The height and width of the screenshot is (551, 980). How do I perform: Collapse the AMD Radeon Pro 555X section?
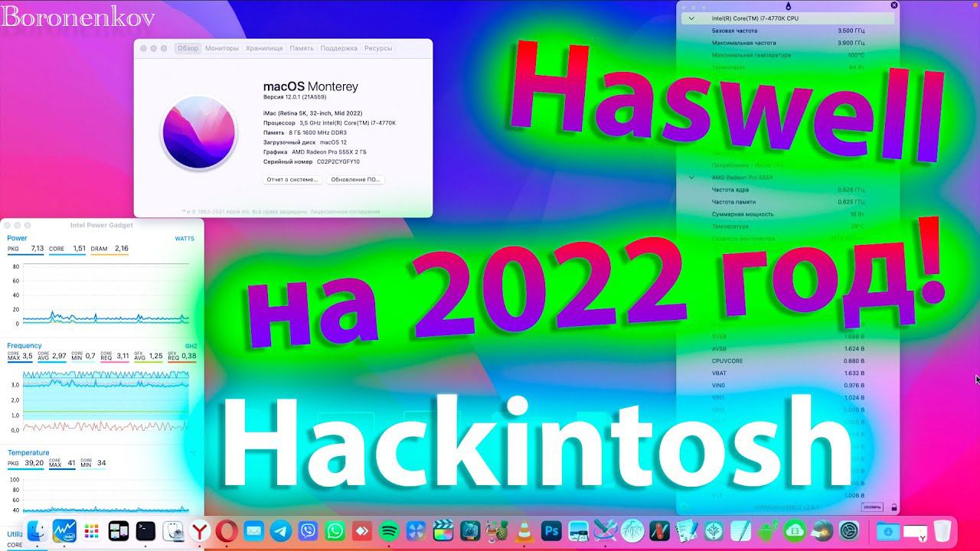point(692,178)
